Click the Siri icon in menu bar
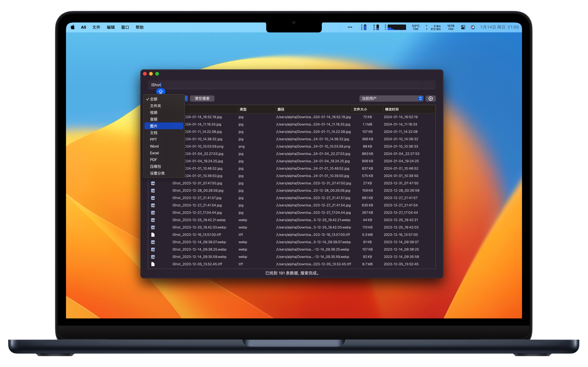The image size is (588, 367). (473, 27)
